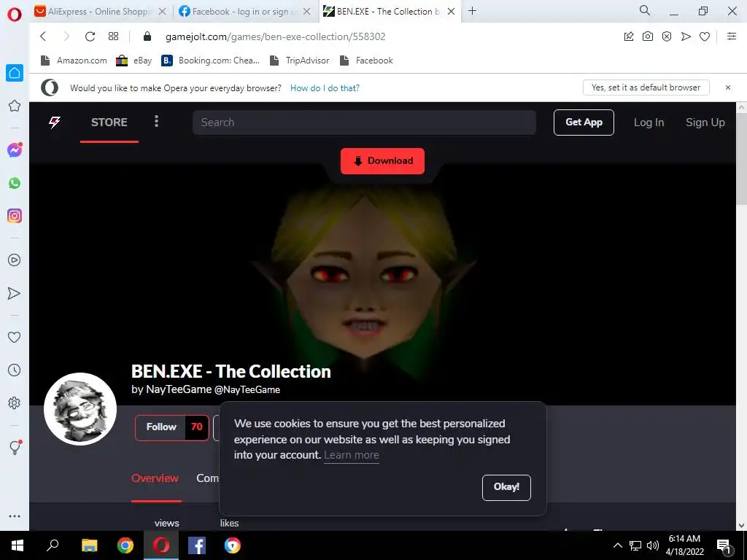Screen dimensions: 747x560
Task: Launch WhatsApp from the Opera sidebar
Action: click(x=15, y=183)
